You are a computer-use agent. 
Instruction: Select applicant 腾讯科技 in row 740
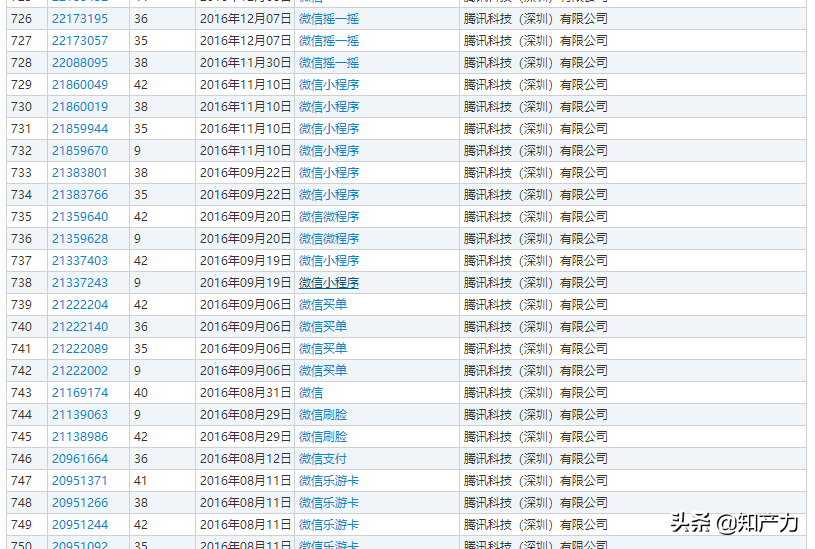click(535, 326)
